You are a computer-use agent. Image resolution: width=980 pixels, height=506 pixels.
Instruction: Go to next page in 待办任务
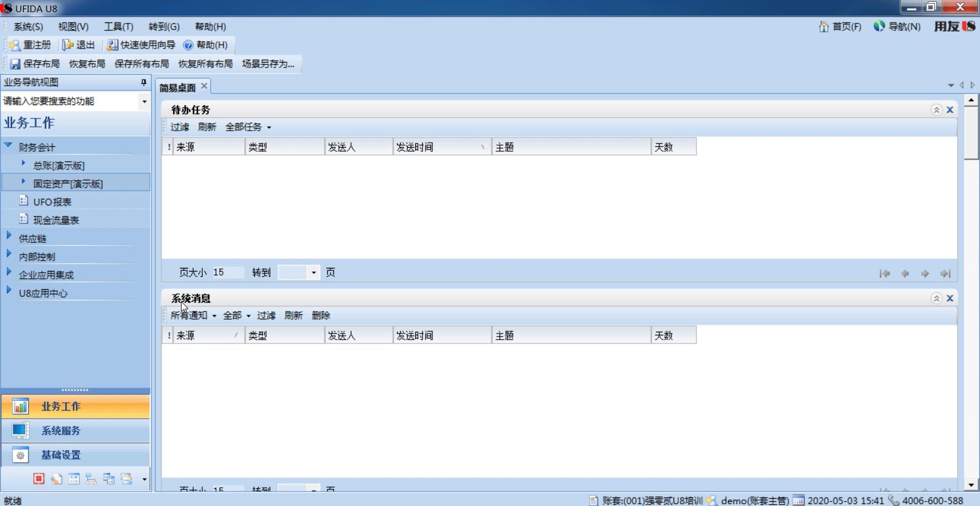[x=925, y=274]
